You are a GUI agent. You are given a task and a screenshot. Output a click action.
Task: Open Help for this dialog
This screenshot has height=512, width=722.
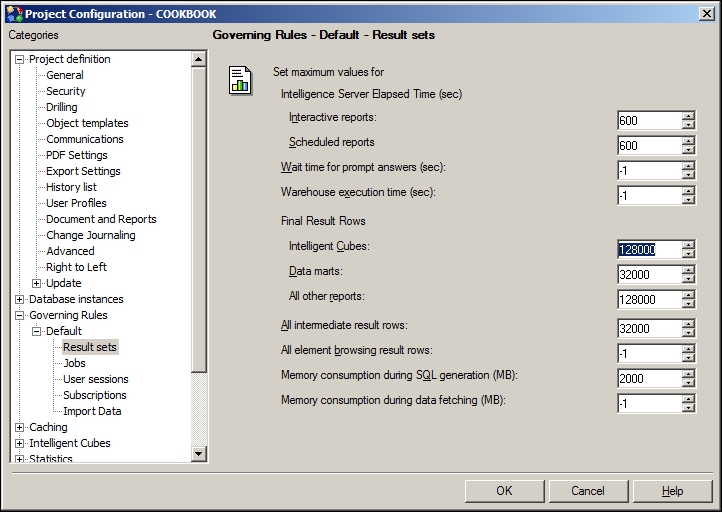click(x=672, y=491)
